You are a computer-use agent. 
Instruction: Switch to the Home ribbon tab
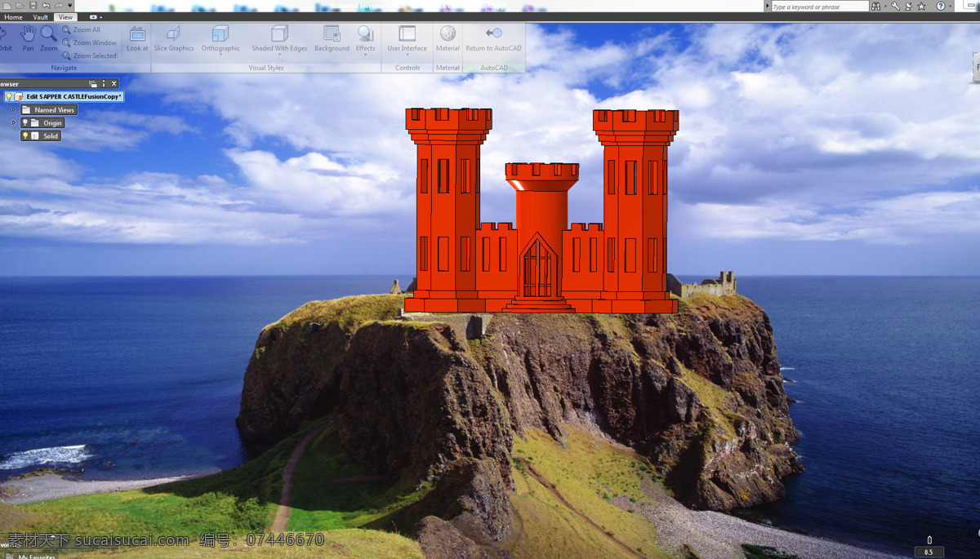tap(13, 17)
